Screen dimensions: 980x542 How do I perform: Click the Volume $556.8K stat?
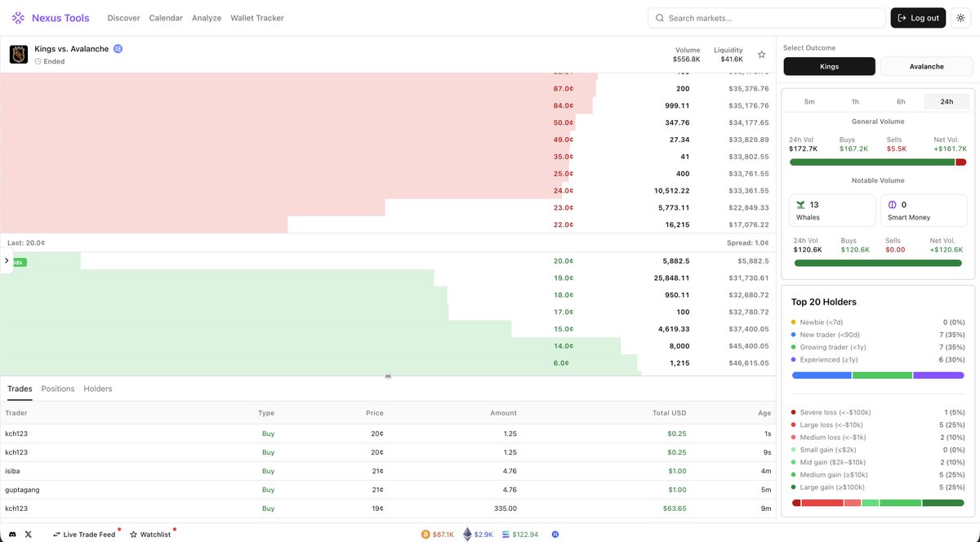tap(687, 55)
